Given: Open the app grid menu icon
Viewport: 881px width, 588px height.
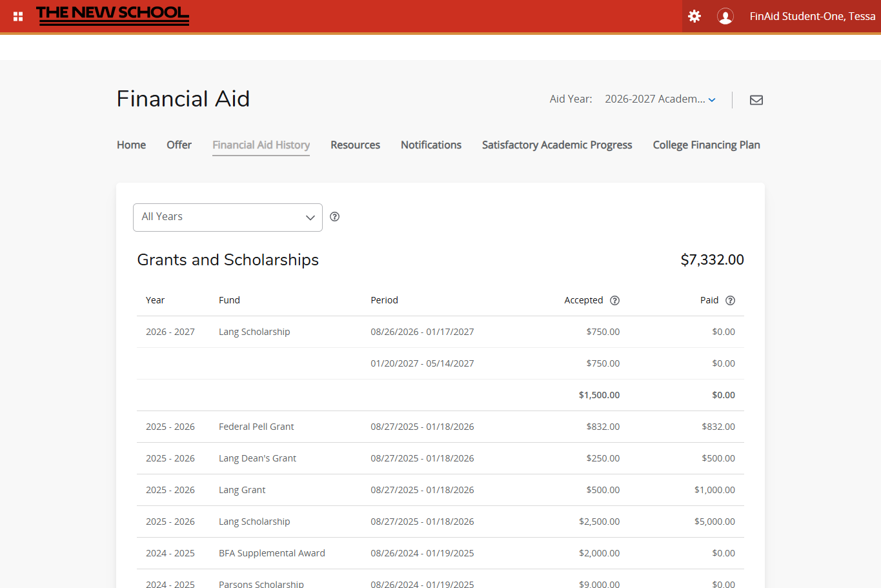Looking at the screenshot, I should pyautogui.click(x=18, y=16).
